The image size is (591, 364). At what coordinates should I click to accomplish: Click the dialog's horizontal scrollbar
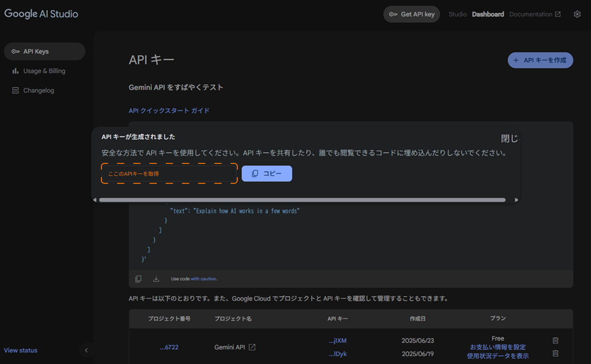(x=302, y=200)
